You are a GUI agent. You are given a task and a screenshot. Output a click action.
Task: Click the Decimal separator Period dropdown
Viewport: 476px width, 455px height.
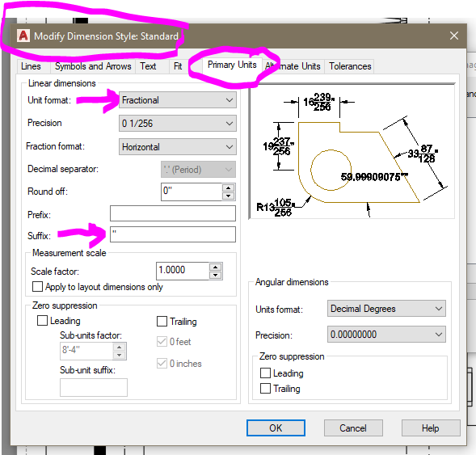click(198, 170)
